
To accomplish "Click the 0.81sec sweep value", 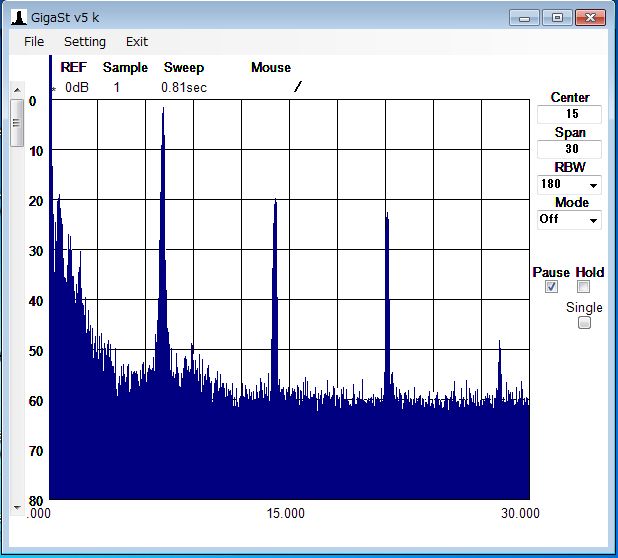I will (x=184, y=87).
